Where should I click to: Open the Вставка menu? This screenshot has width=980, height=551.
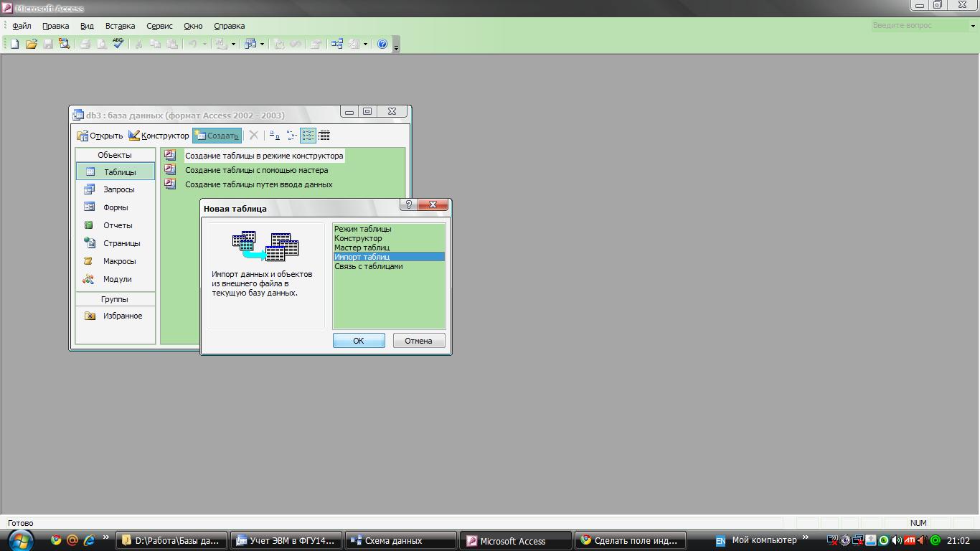(x=120, y=26)
